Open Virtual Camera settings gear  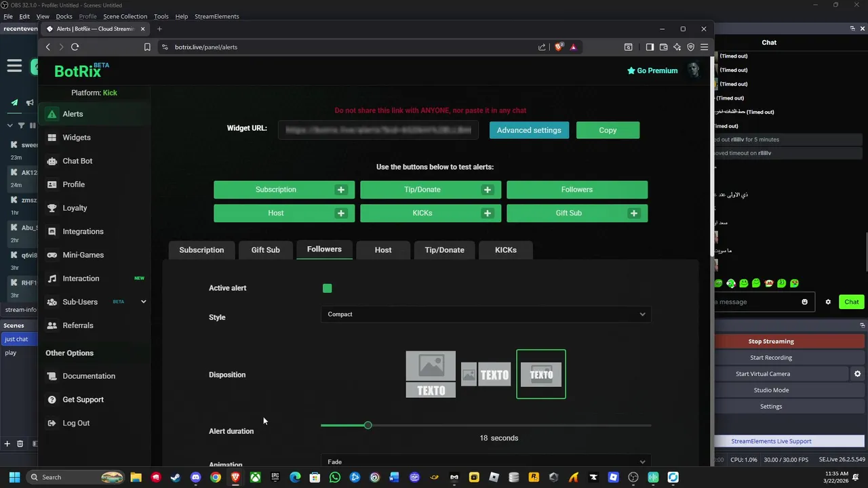click(857, 373)
